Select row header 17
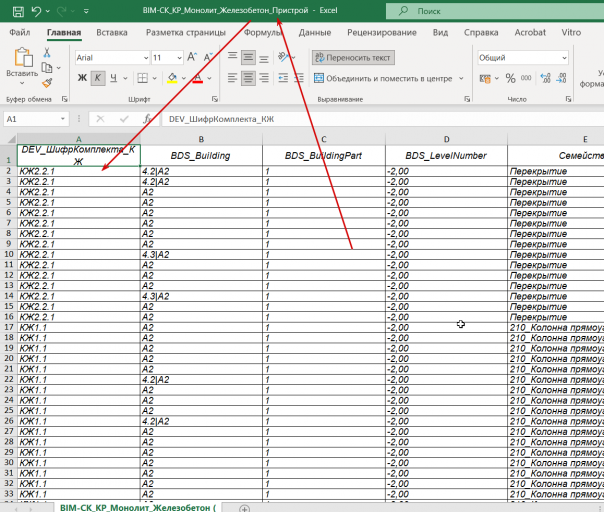The width and height of the screenshot is (604, 512). coord(8,327)
